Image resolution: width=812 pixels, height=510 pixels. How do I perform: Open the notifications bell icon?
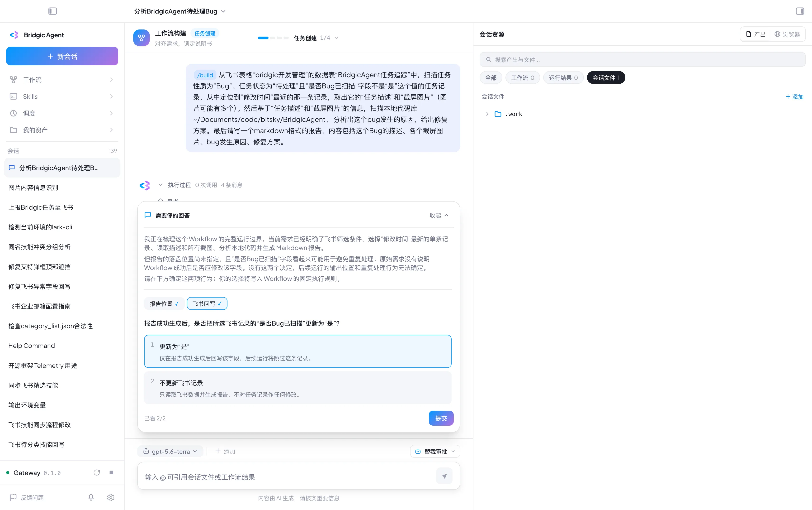91,497
